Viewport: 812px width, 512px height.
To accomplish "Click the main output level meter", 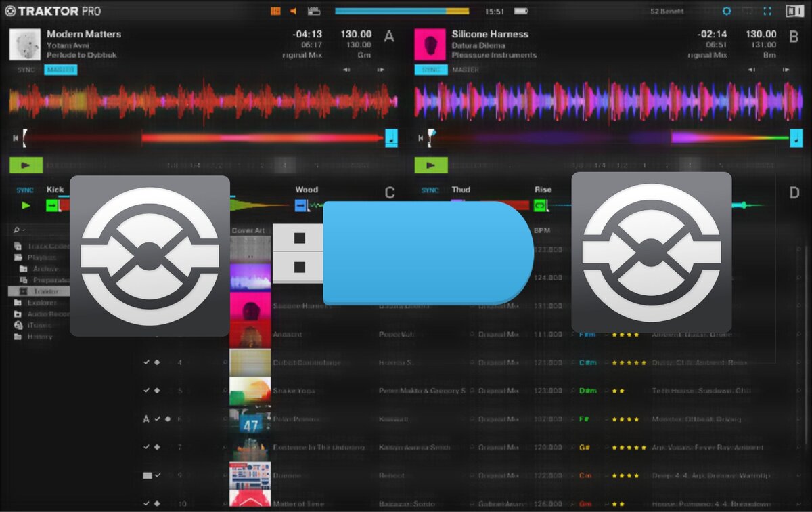I will click(402, 11).
